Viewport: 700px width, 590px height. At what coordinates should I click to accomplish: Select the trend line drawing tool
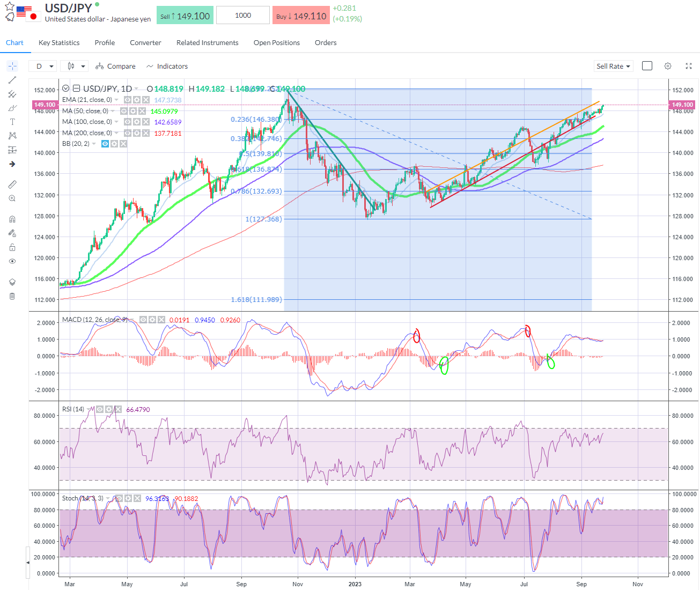(12, 80)
